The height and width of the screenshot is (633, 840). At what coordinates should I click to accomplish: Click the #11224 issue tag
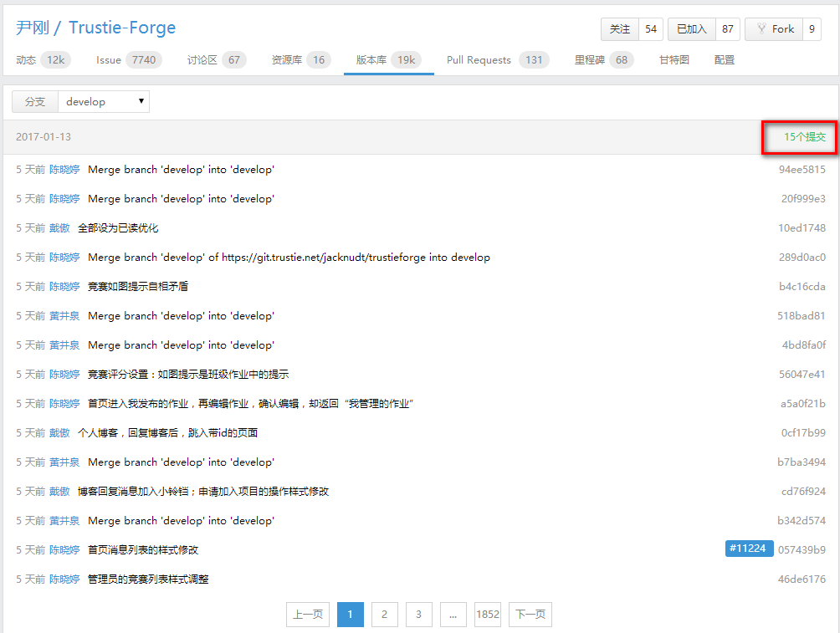[x=749, y=549]
